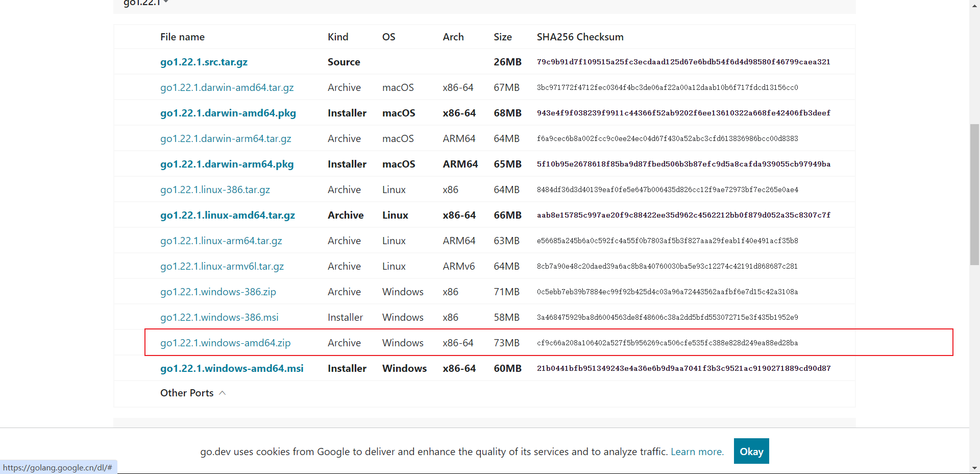Open the Learn more cookie link
980x474 pixels.
(x=697, y=452)
